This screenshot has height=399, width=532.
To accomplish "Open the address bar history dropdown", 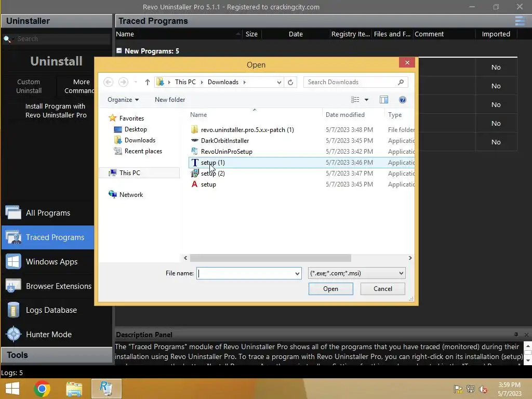I will pos(279,82).
